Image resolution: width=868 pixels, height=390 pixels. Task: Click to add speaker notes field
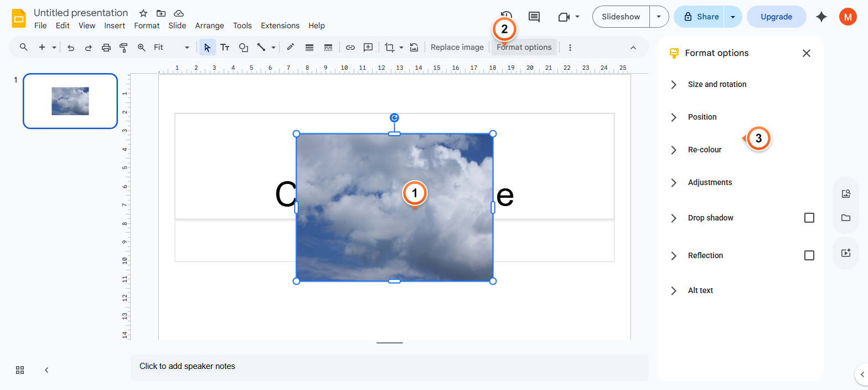point(390,367)
